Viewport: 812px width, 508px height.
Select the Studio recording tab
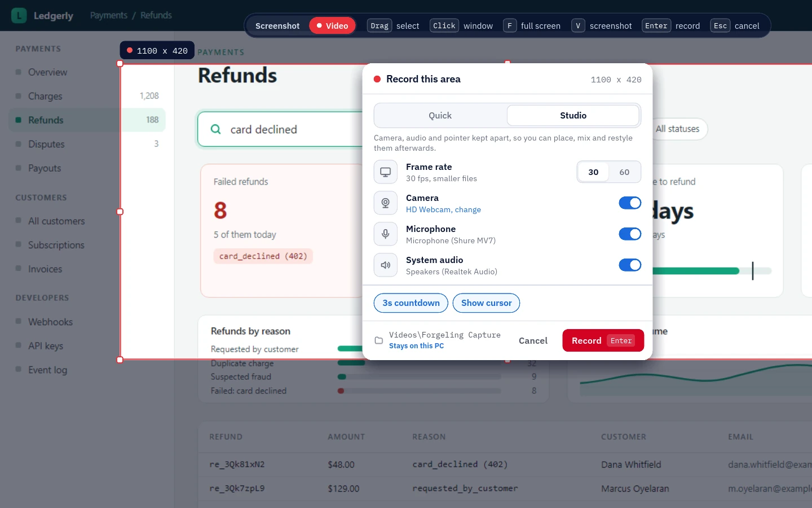(573, 116)
